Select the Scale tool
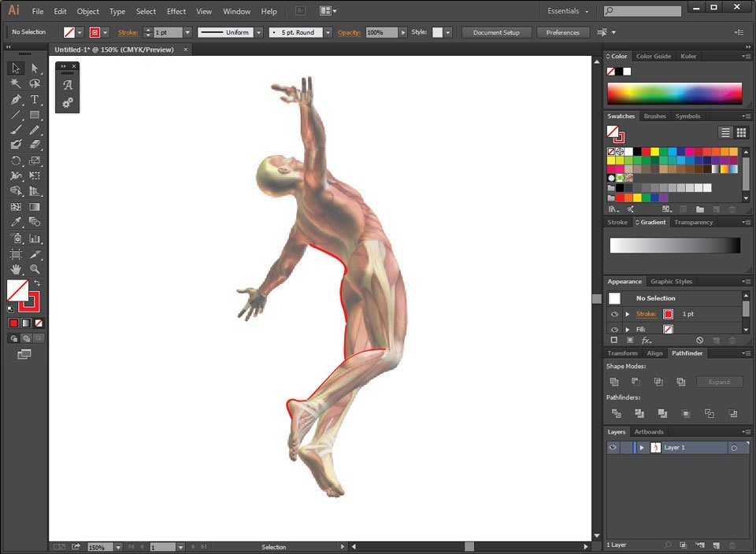This screenshot has width=756, height=554. (34, 161)
